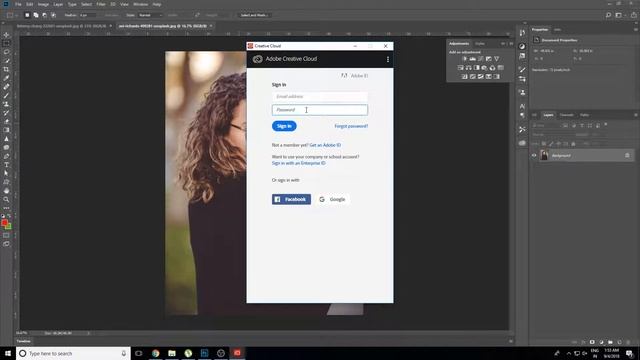Select the Rectangular Marquee tool in toolbox
This screenshot has height=360, width=640.
click(x=6, y=43)
